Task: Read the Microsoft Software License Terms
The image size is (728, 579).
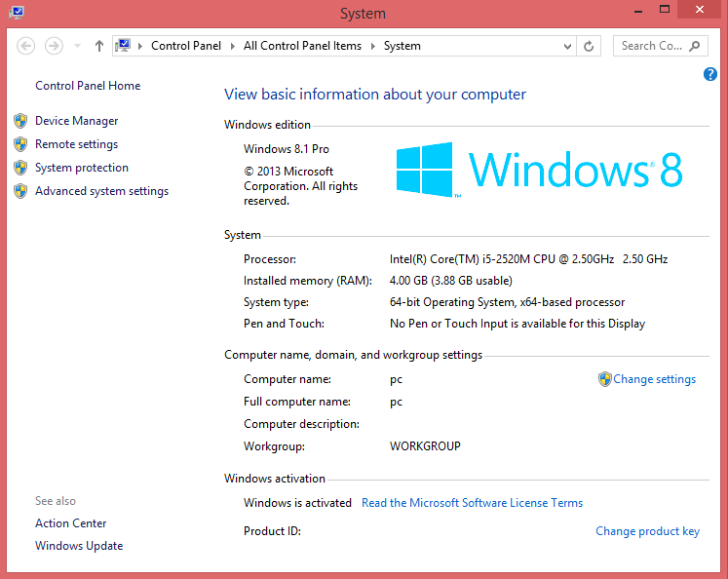Action: click(x=472, y=503)
